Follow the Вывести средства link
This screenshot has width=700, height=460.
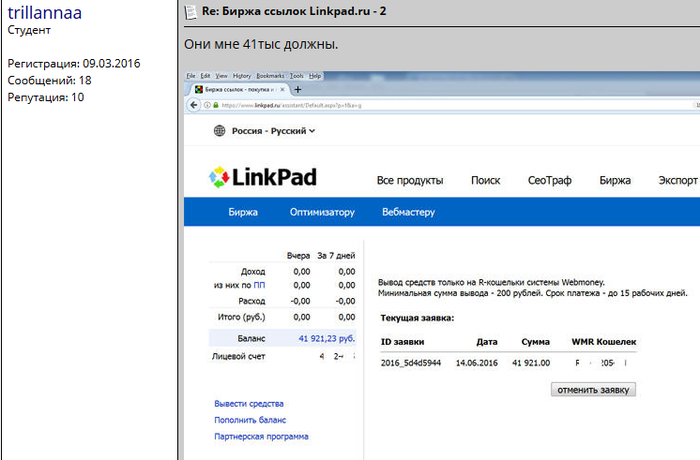248,404
